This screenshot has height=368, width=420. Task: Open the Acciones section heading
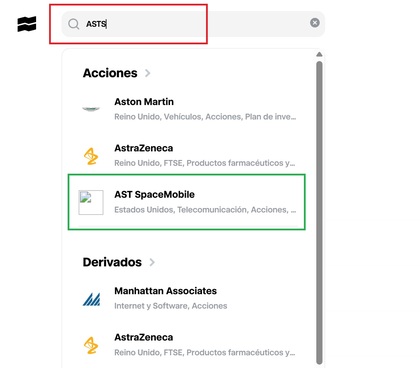[110, 73]
